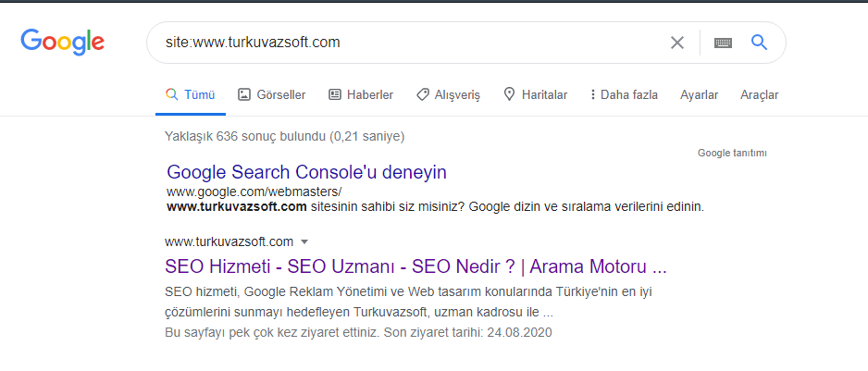The width and height of the screenshot is (868, 371).
Task: Open the Araçlar tools option
Action: [x=760, y=94]
